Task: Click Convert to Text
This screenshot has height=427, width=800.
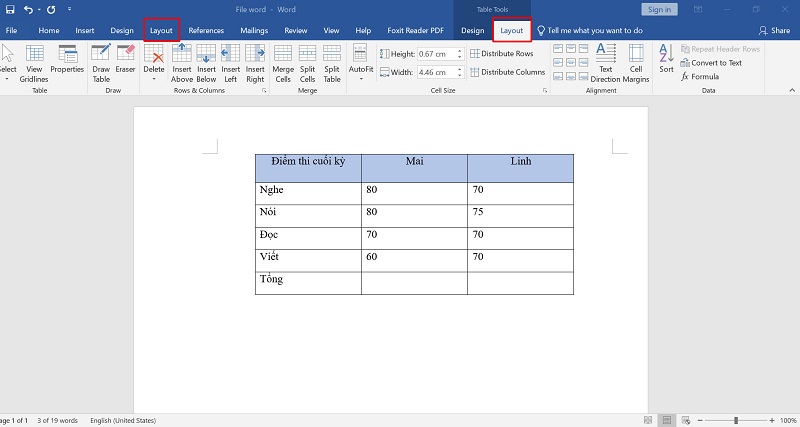Action: pyautogui.click(x=711, y=63)
